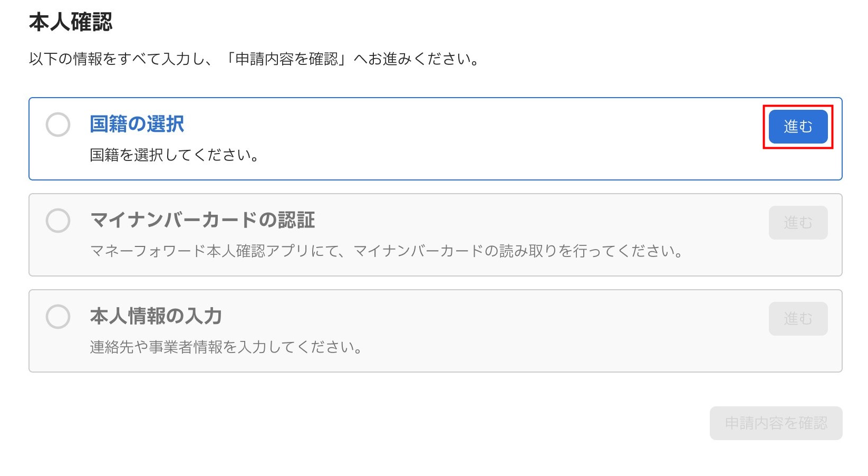Click the 本人情報の入力 step title
868x476 pixels.
(x=156, y=316)
